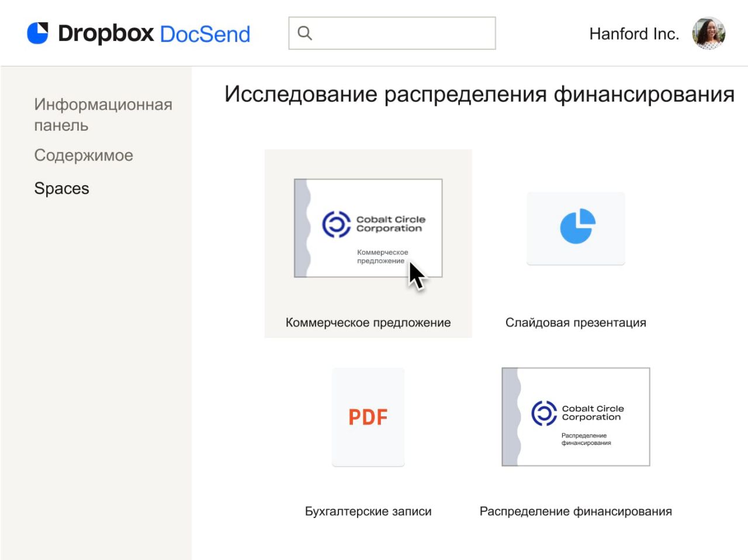This screenshot has width=748, height=560.
Task: Select Spaces in the sidebar
Action: (x=61, y=188)
